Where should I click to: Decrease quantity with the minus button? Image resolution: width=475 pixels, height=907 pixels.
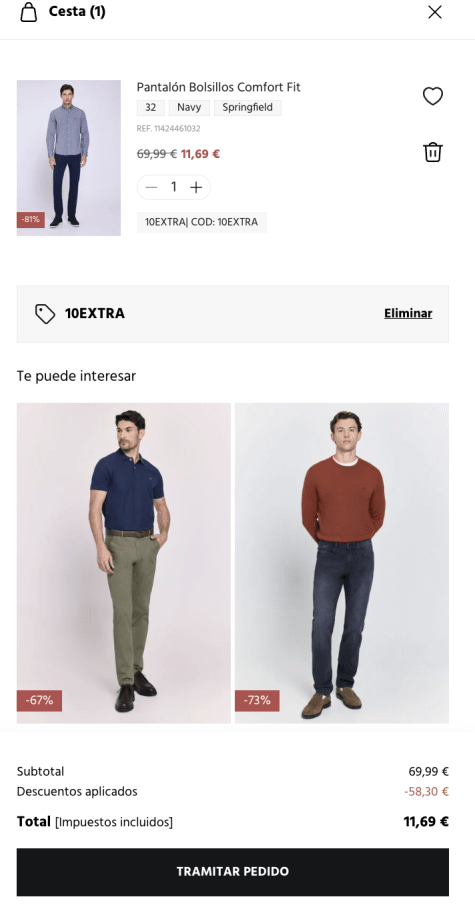[x=152, y=187]
